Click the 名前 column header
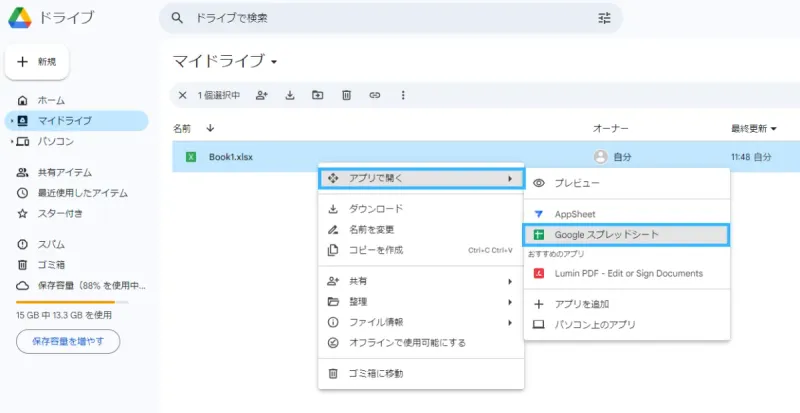800x413 pixels. pyautogui.click(x=182, y=129)
